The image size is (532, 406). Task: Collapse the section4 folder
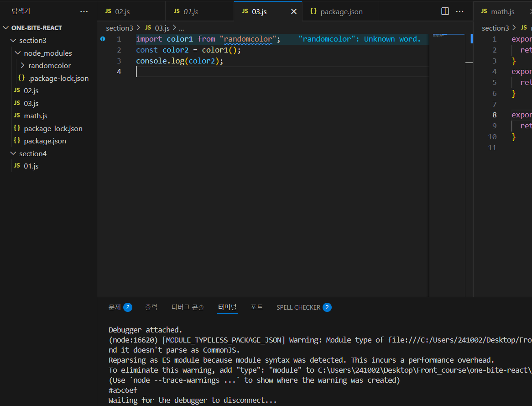point(13,153)
